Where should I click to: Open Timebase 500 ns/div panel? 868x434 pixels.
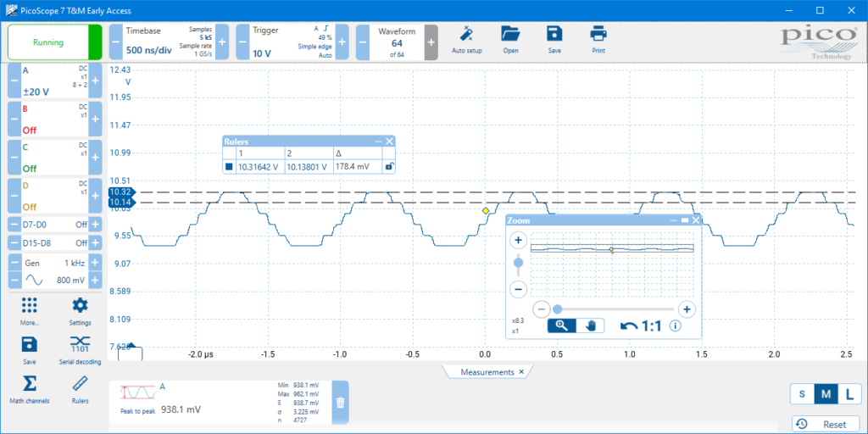click(169, 42)
